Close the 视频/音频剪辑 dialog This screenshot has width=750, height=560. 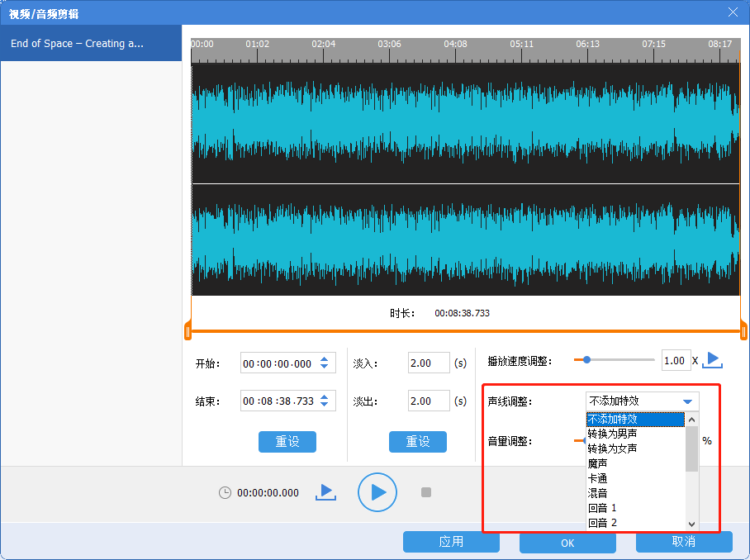[x=733, y=12]
